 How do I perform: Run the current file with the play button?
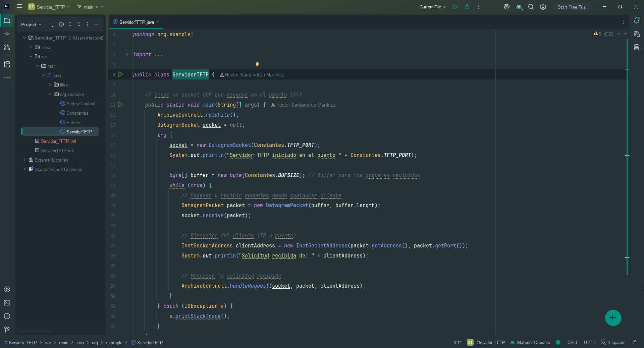coord(455,7)
